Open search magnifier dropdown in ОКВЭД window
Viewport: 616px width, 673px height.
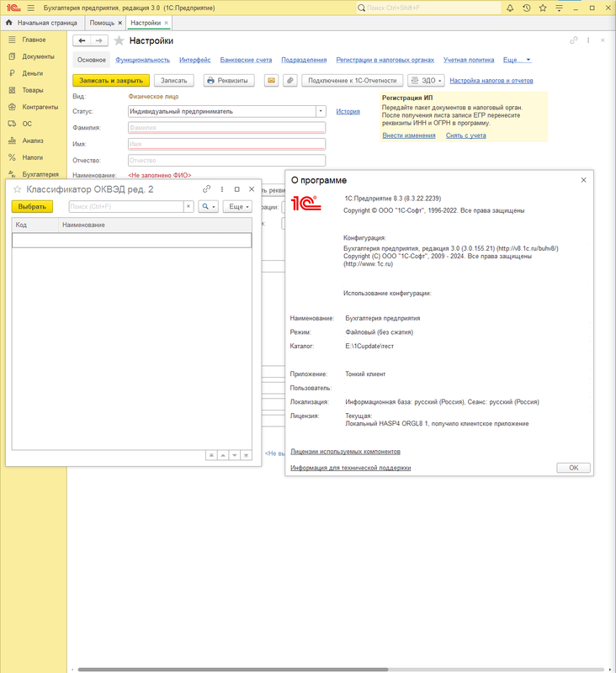208,206
